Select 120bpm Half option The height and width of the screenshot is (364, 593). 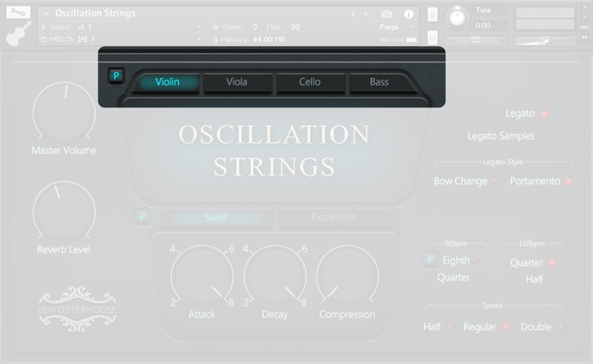click(553, 280)
